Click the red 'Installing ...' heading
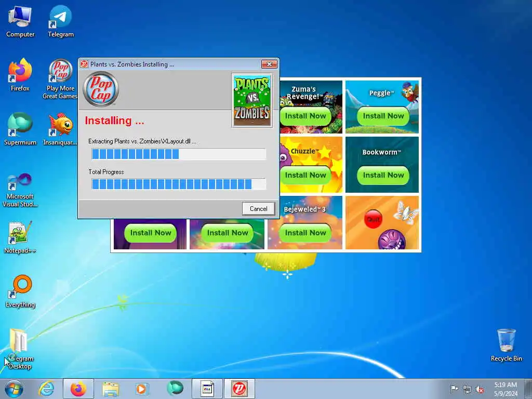 click(x=114, y=121)
